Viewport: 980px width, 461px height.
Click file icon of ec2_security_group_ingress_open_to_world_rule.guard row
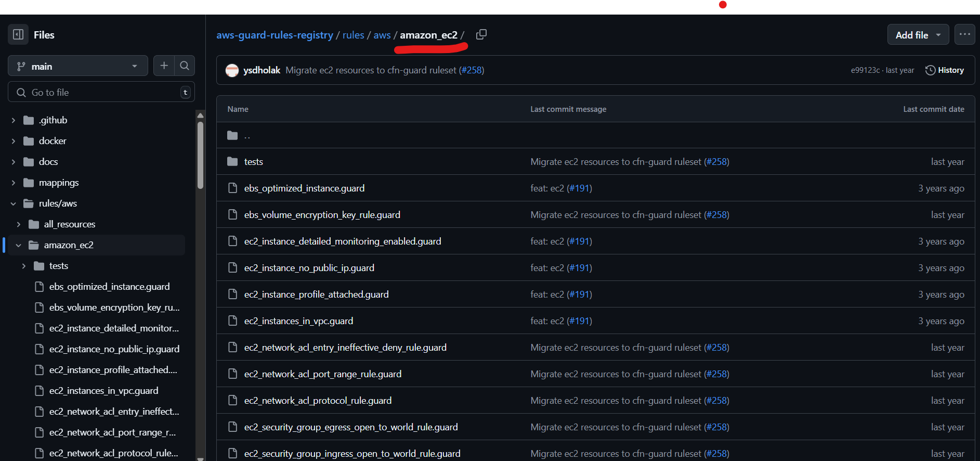click(x=232, y=454)
